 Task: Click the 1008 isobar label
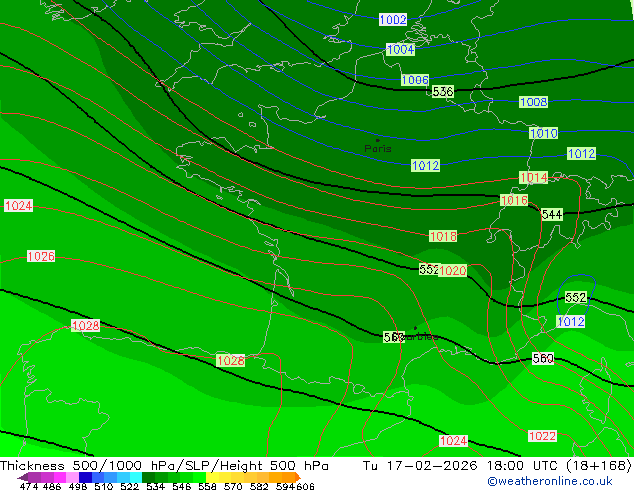coord(533,102)
